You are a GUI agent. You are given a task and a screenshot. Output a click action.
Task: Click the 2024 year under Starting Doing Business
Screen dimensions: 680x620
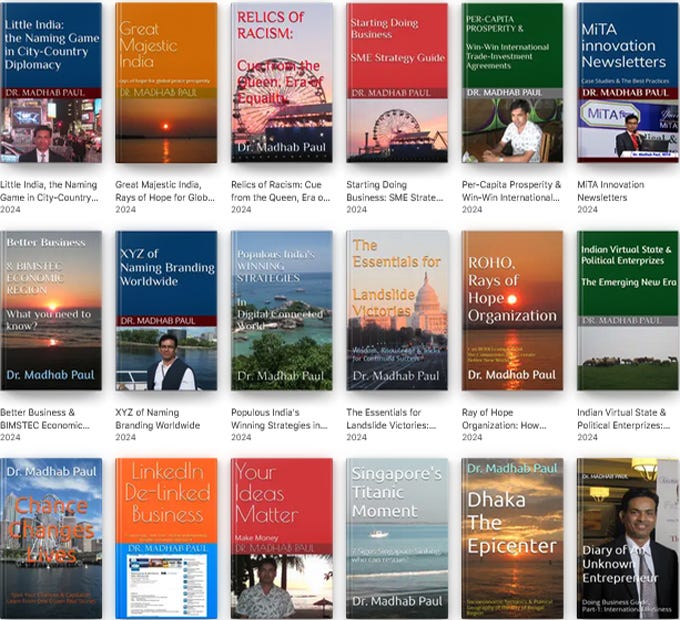click(x=356, y=209)
